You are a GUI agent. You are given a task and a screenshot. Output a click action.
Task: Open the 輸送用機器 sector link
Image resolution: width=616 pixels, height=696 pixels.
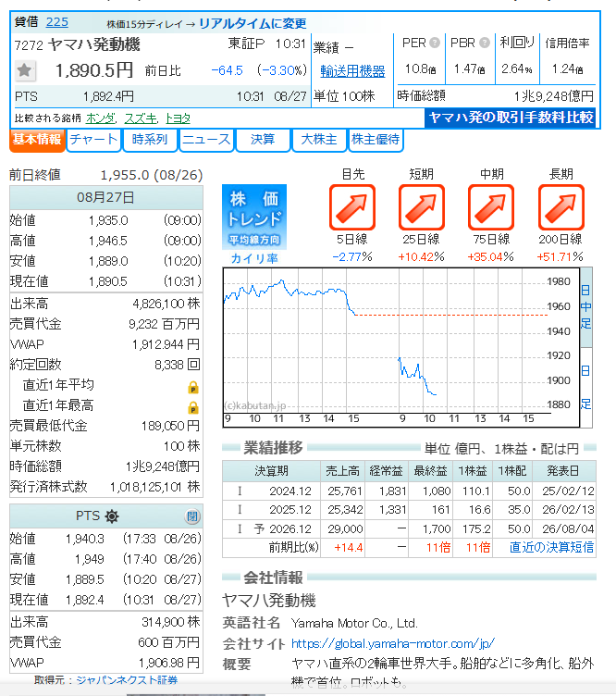352,71
